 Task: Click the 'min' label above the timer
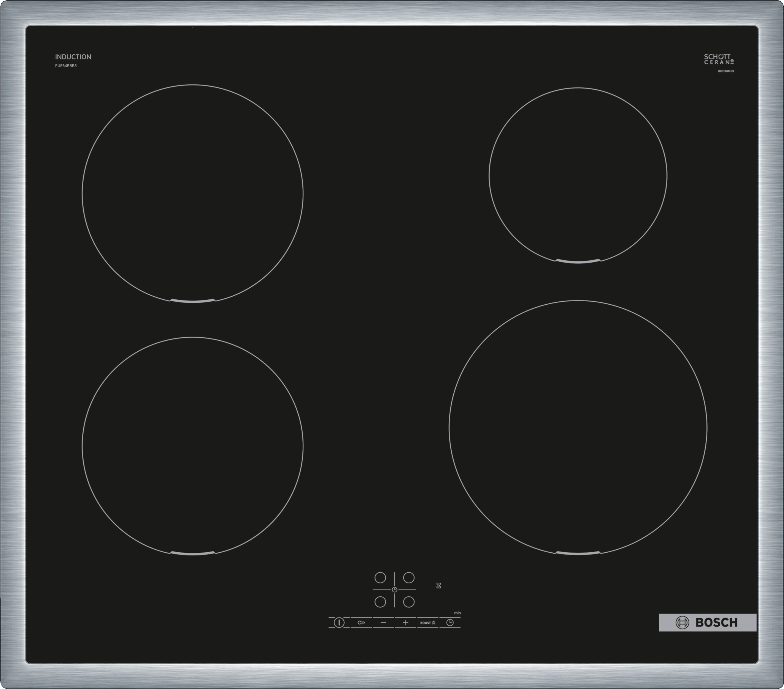click(x=457, y=613)
